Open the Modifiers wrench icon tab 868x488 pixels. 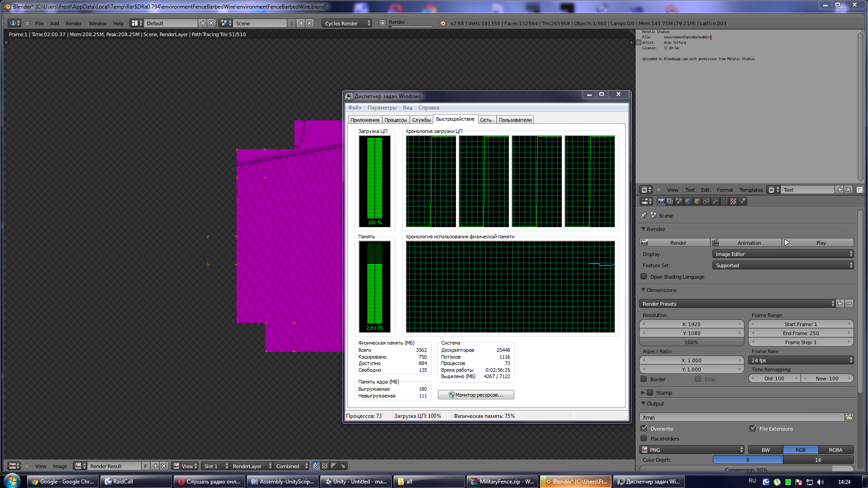click(715, 202)
